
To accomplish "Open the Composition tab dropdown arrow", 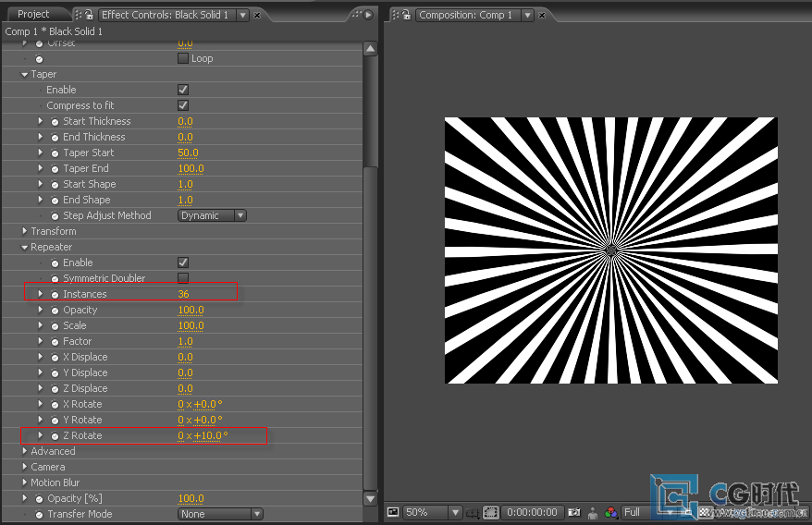I will click(x=527, y=15).
